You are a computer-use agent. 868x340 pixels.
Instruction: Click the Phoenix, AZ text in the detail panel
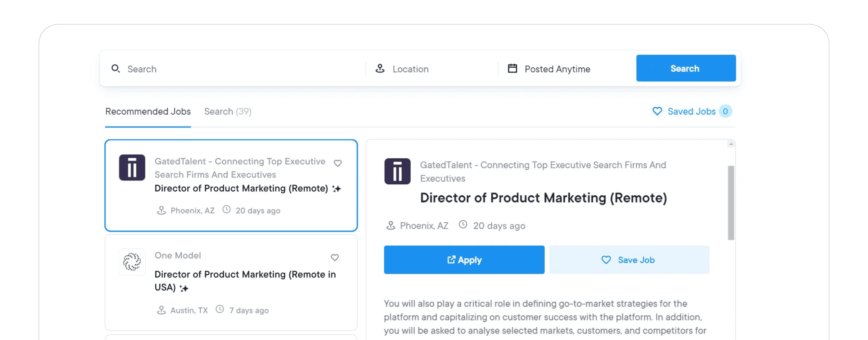[x=424, y=226]
